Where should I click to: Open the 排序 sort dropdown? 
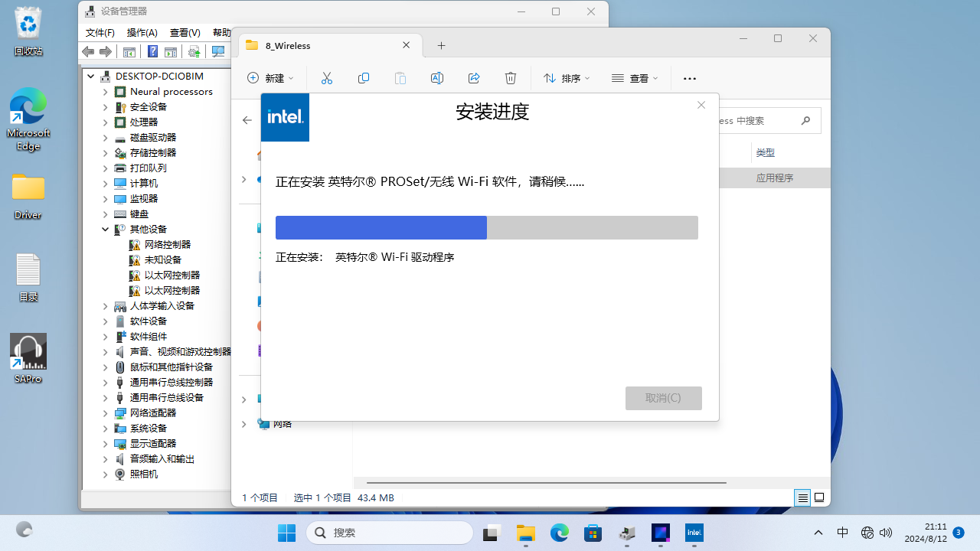pyautogui.click(x=567, y=78)
